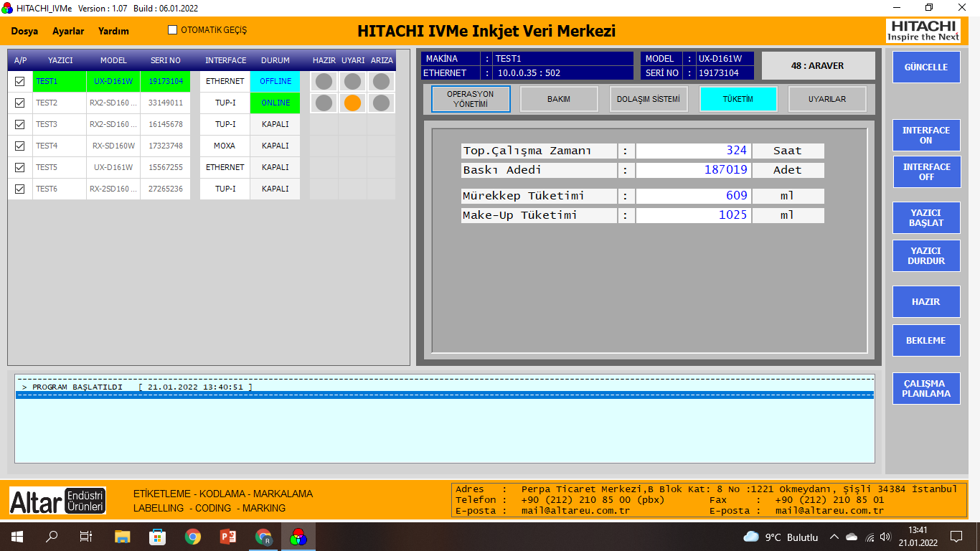
Task: Open notification center icon
Action: coord(956,537)
